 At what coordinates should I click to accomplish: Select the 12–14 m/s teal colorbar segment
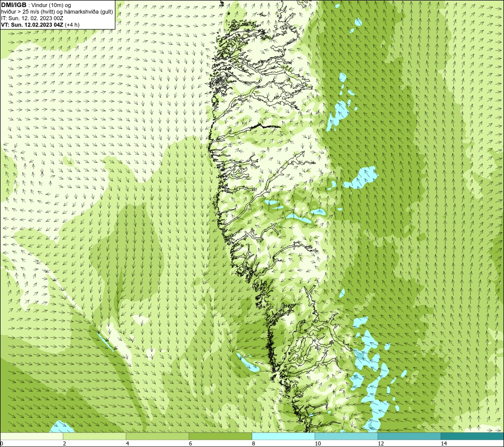[409, 436]
